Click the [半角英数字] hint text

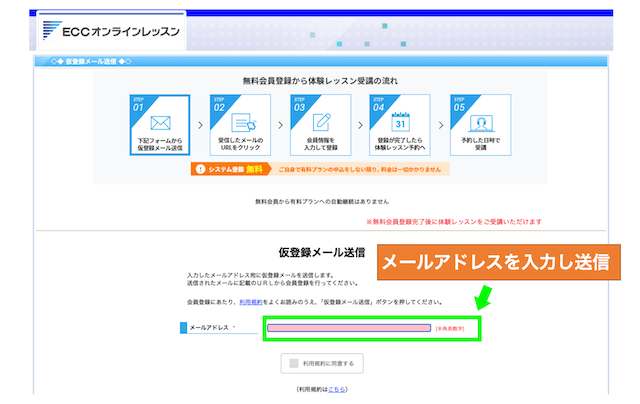450,329
